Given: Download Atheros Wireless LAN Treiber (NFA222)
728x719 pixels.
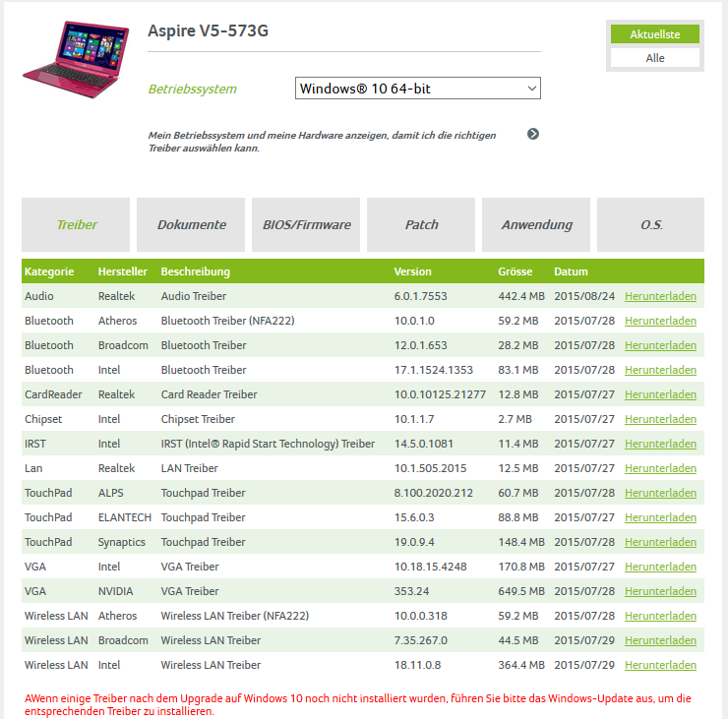Looking at the screenshot, I should 660,616.
